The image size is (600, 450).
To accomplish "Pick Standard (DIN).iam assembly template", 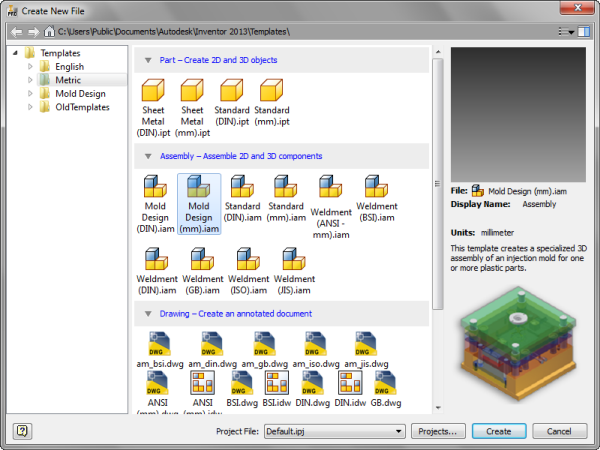I will [x=243, y=198].
